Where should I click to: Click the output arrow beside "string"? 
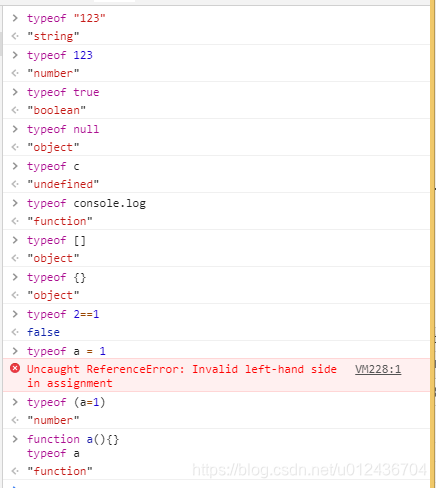[x=15, y=36]
